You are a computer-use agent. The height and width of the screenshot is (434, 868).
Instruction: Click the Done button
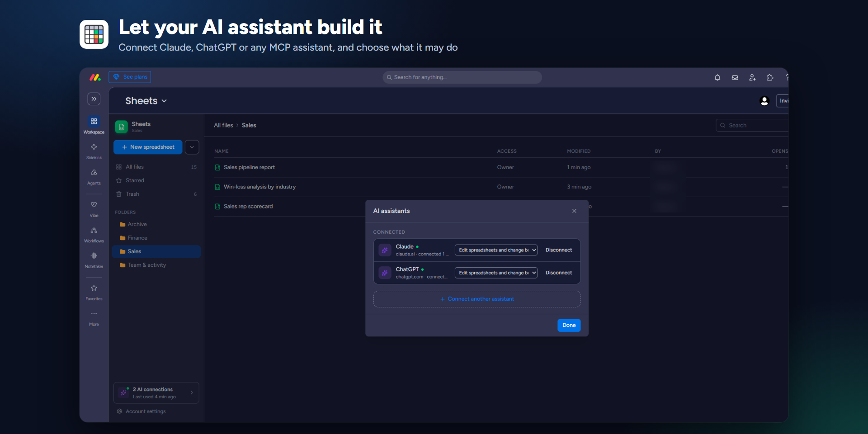point(569,325)
